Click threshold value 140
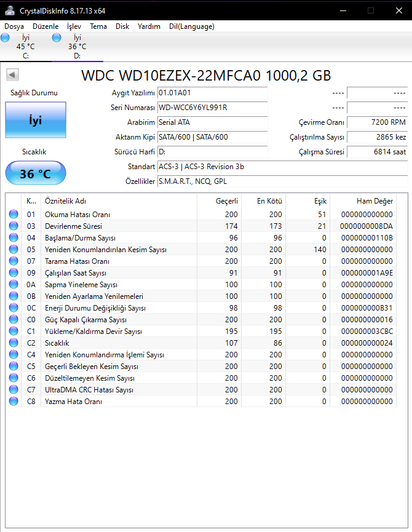 [x=320, y=250]
